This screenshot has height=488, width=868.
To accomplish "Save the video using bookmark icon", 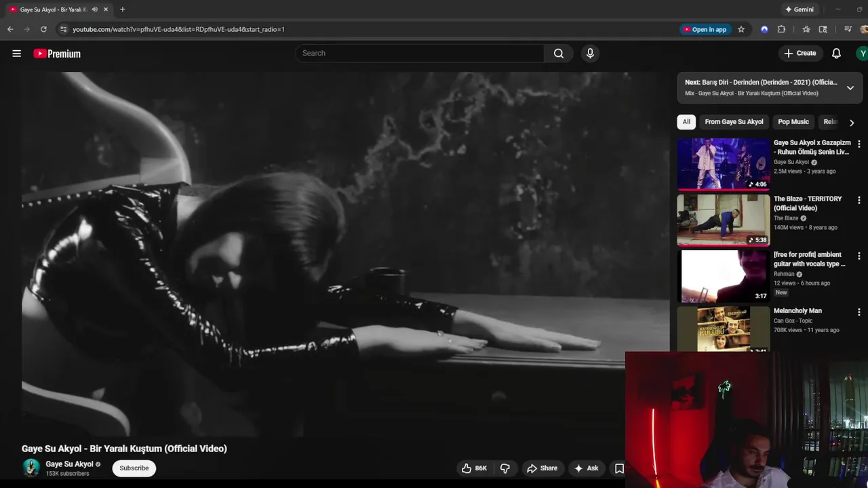I will pos(619,468).
